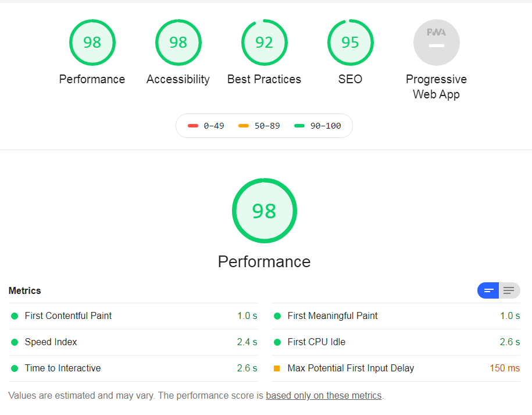This screenshot has width=532, height=415.
Task: Click the orange square beside Max Potential First Input Delay
Action: point(277,368)
